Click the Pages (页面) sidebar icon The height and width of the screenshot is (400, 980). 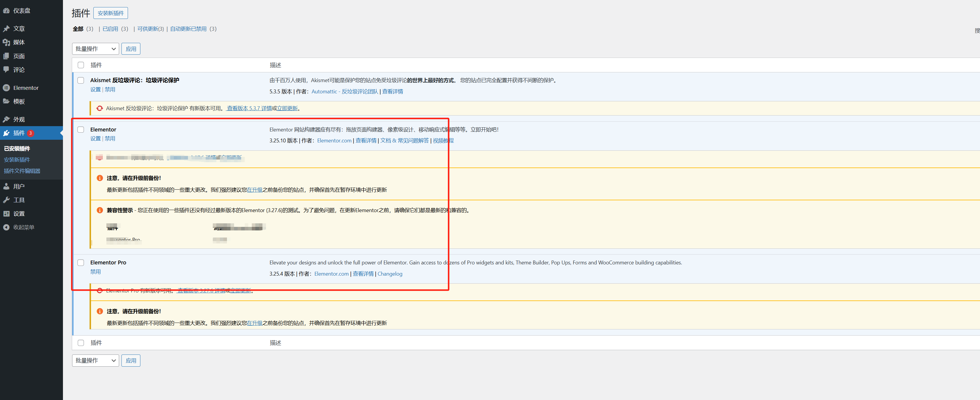(6, 56)
